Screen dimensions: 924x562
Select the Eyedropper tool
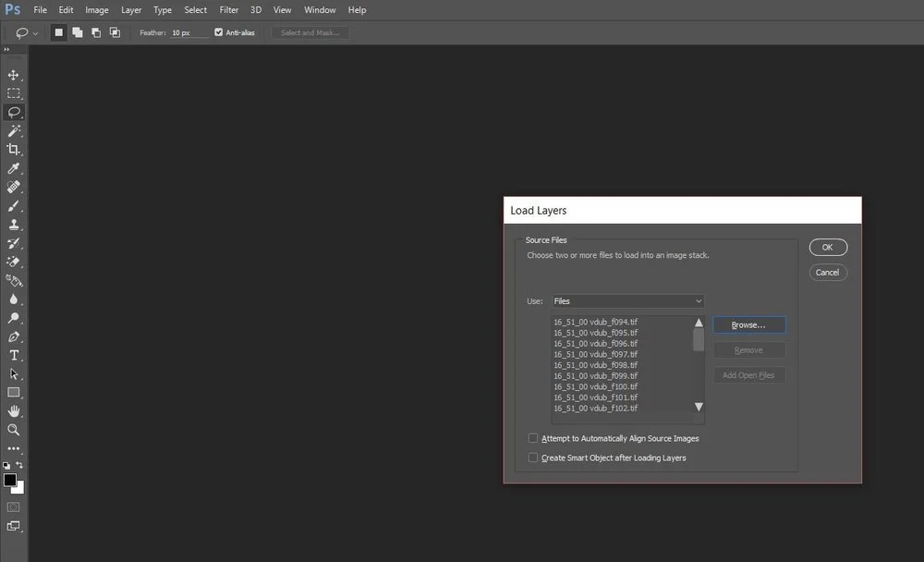pos(13,168)
